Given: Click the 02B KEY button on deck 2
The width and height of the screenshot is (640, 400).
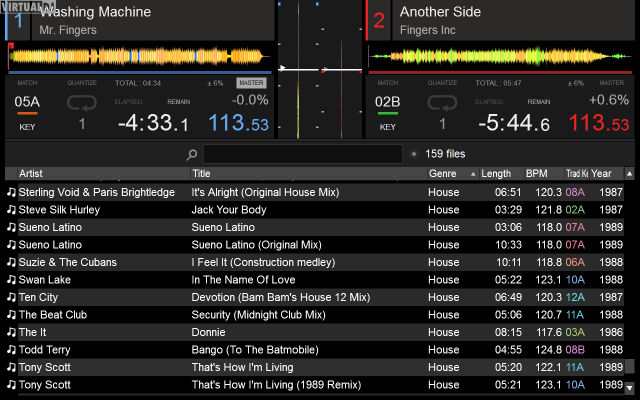Looking at the screenshot, I should pyautogui.click(x=388, y=112).
